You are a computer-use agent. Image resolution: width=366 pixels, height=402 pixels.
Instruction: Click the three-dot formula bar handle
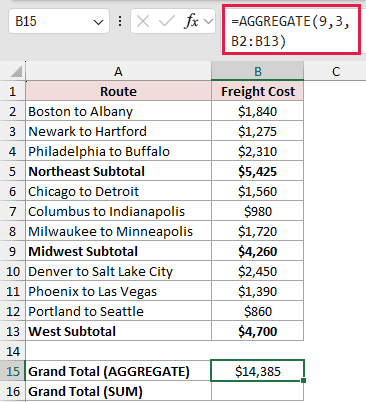pyautogui.click(x=120, y=22)
